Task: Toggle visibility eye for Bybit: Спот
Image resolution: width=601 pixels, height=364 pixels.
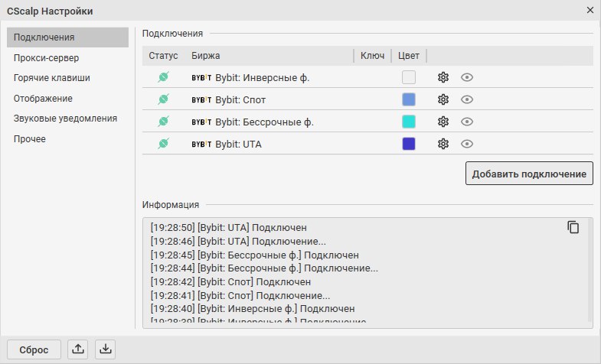Action: (467, 99)
